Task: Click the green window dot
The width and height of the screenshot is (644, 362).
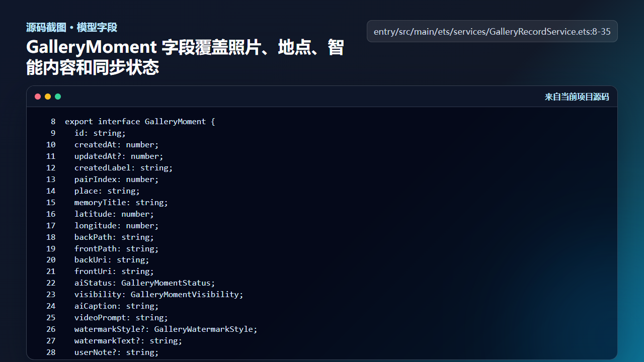Action: click(58, 97)
